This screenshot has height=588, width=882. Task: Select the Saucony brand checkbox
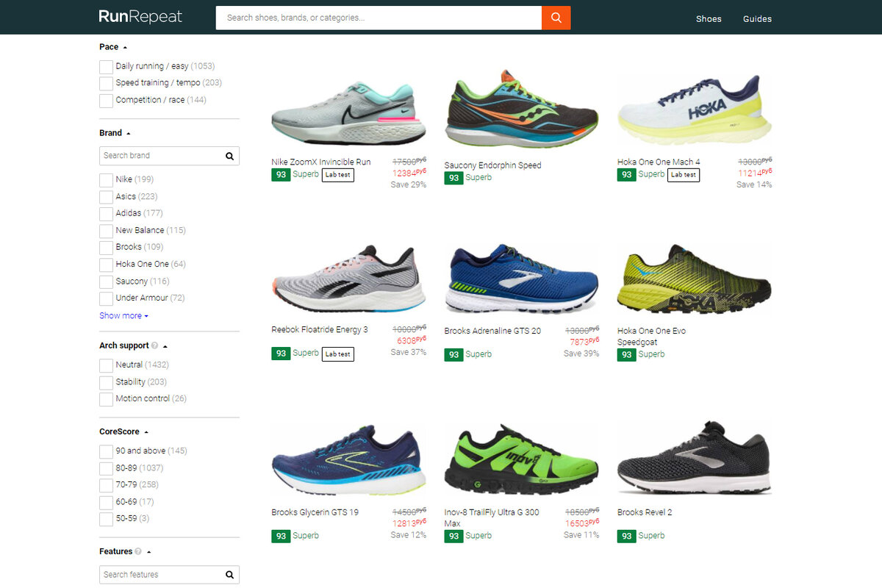coord(106,282)
